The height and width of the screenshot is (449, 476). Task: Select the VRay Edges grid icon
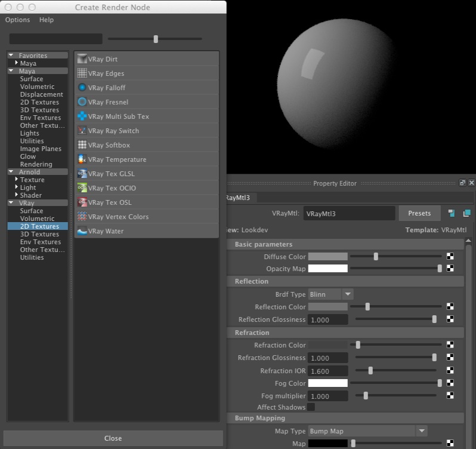tap(82, 73)
